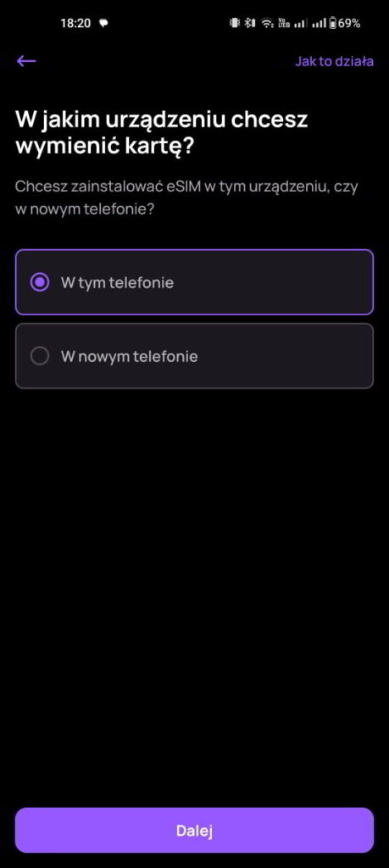Tap the 69% battery percentage text
The height and width of the screenshot is (868, 389).
point(349,23)
